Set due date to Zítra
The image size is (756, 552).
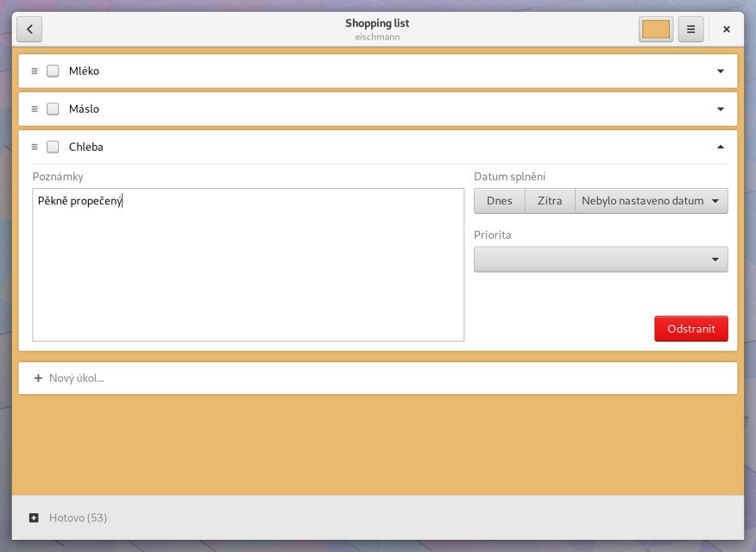550,201
